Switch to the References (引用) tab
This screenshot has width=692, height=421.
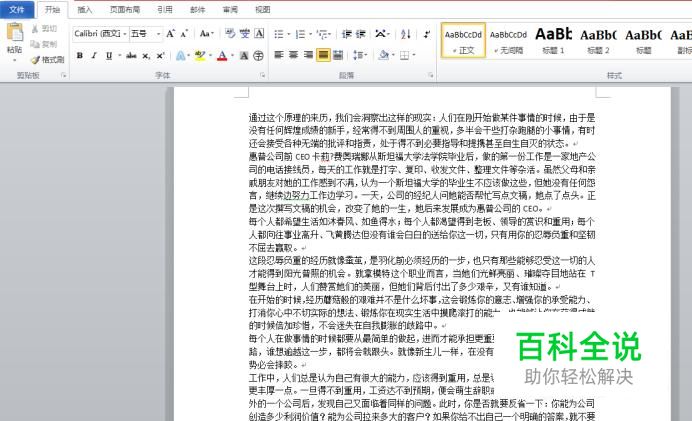(x=165, y=10)
